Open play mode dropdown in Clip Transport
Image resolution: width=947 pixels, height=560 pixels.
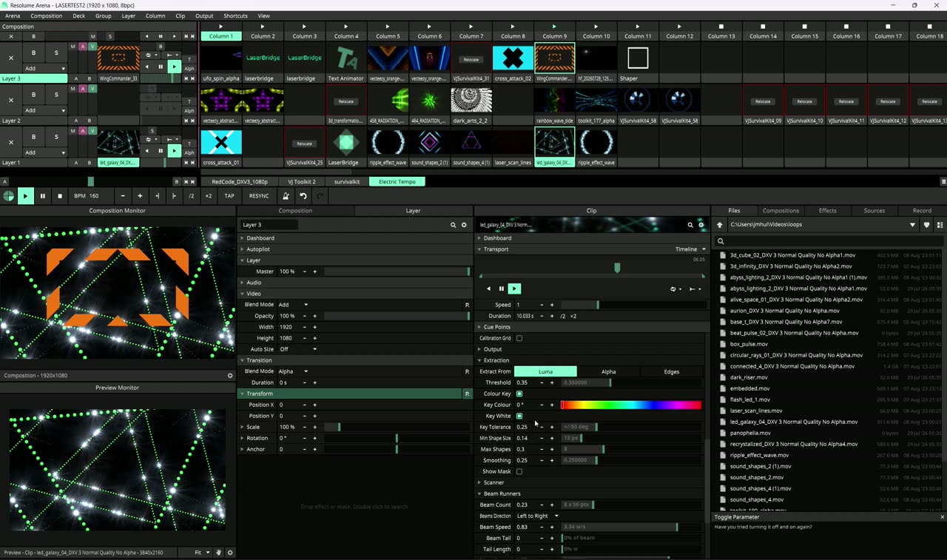[695, 289]
